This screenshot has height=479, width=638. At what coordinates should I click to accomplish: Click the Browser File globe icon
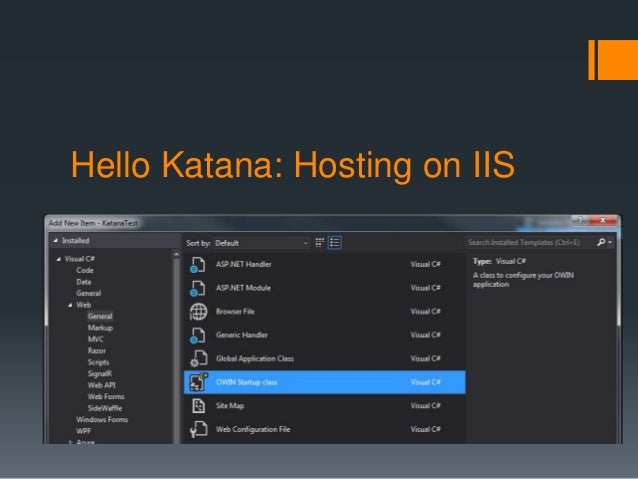197,311
